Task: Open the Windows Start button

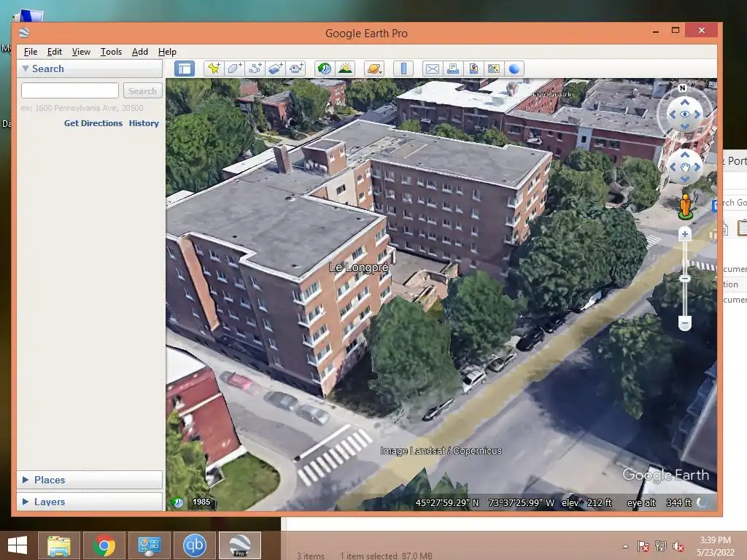Action: click(x=18, y=545)
